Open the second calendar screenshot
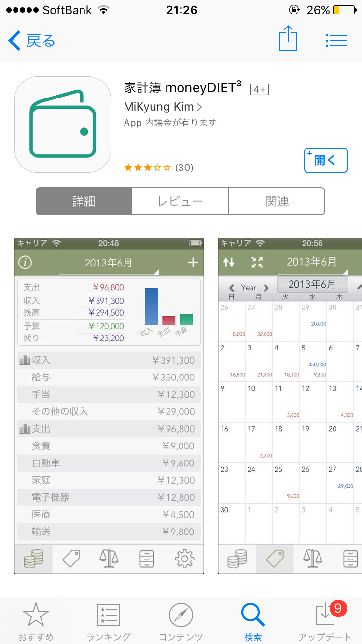The image size is (362, 644). tap(290, 406)
